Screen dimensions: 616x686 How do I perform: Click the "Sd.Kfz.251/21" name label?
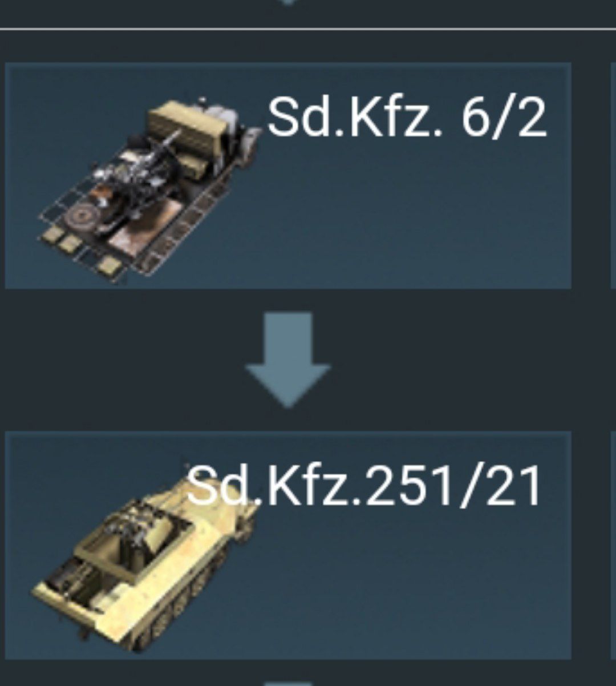click(363, 486)
